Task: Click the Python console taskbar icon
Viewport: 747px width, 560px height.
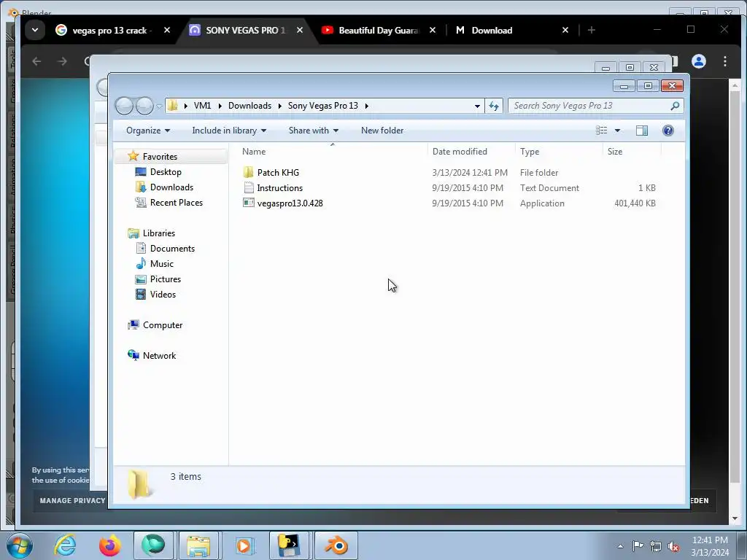Action: [289, 545]
